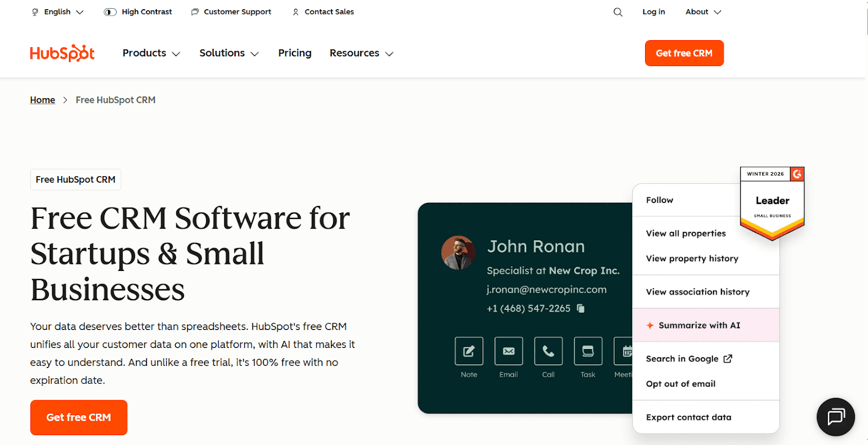
Task: Expand the English language dropdown
Action: 58,12
